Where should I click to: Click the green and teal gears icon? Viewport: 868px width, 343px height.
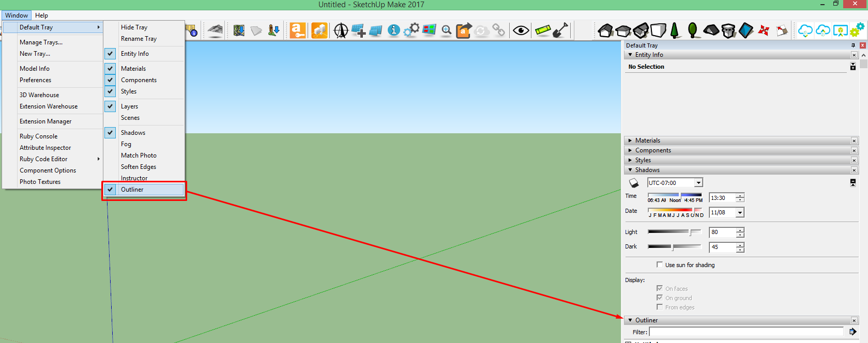(858, 29)
